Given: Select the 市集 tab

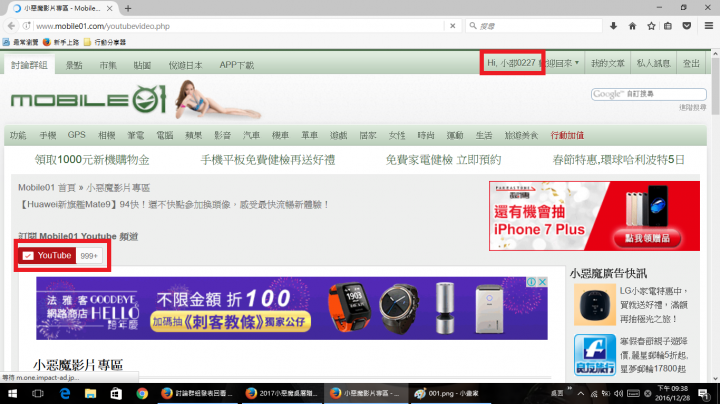Looking at the screenshot, I should point(108,65).
